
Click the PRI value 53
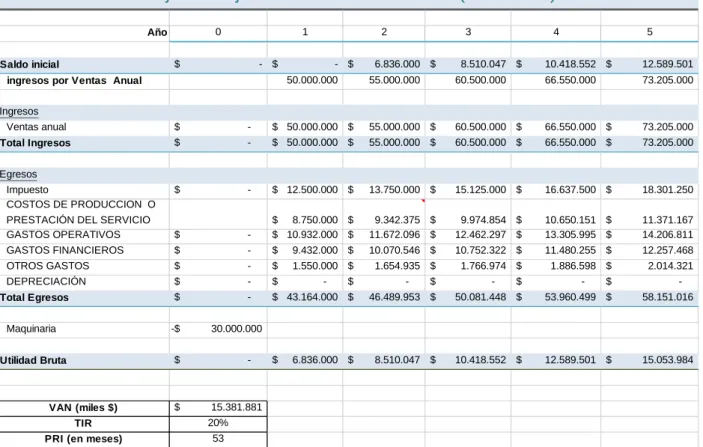[218, 438]
